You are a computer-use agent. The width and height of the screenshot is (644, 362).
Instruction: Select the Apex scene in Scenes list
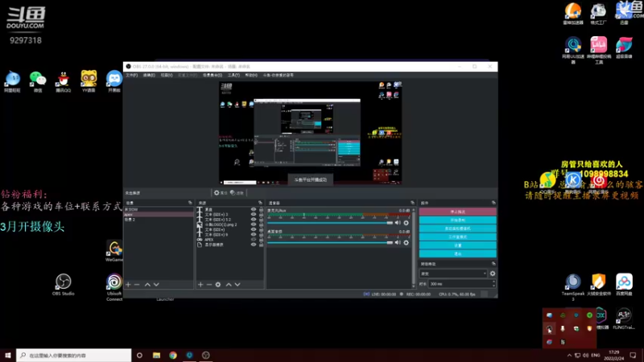(x=159, y=214)
